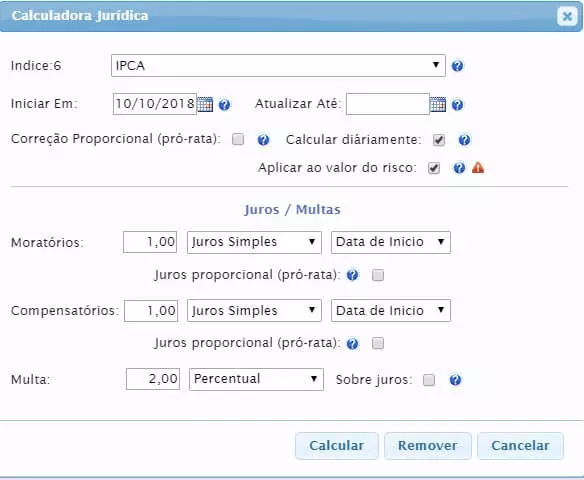Show help for Moratórios juros proporcional
Image resolution: width=584 pixels, height=480 pixels.
tap(352, 275)
